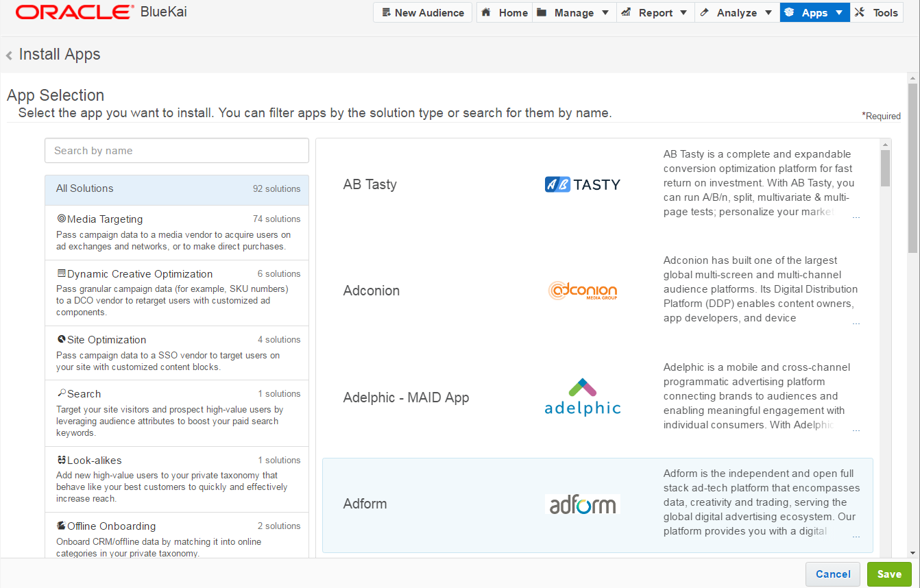
Task: Click the AB Tasty logo
Action: tap(582, 184)
